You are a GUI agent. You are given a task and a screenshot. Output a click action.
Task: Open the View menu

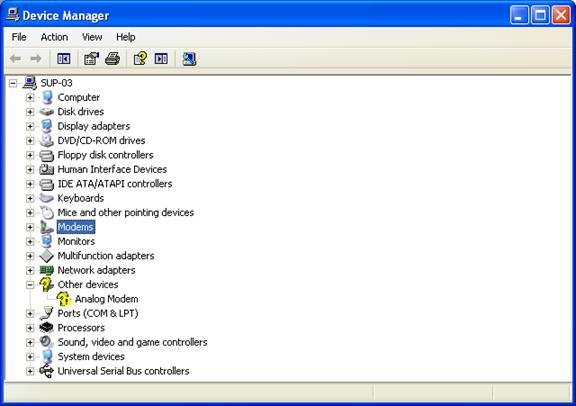(92, 37)
